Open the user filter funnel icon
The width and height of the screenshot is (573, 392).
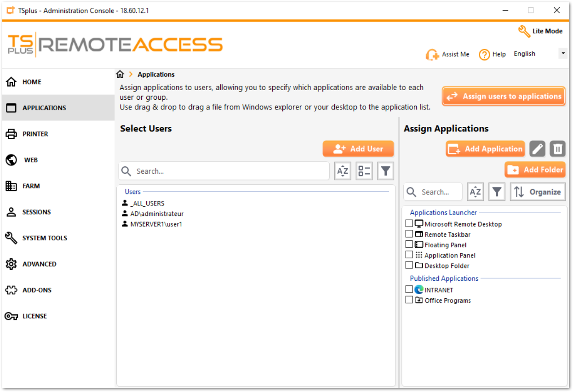[x=385, y=170]
